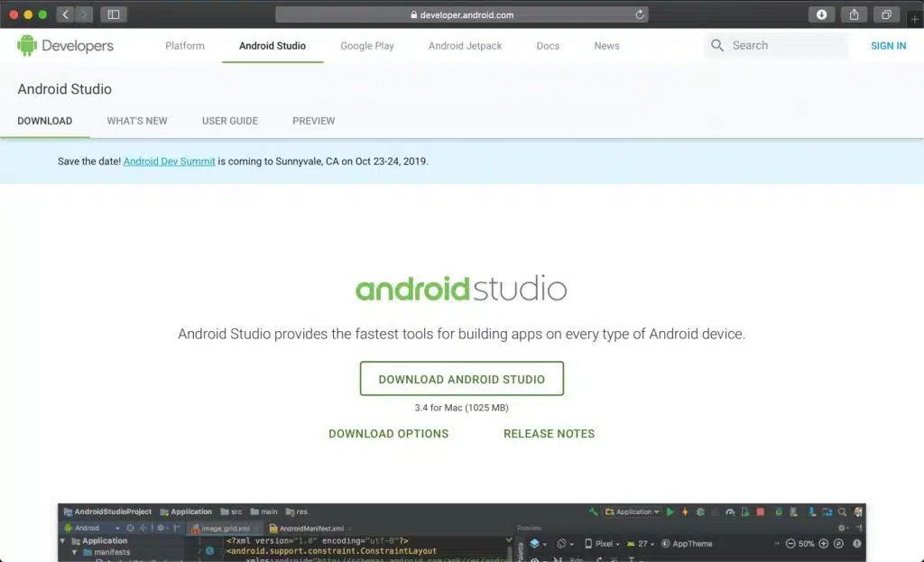This screenshot has height=562, width=924.
Task: Sync project with Gradle files icon
Action: click(779, 511)
